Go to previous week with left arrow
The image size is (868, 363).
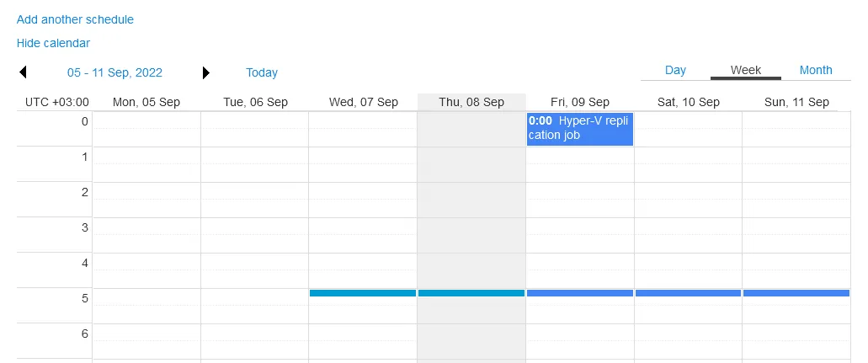[x=24, y=73]
